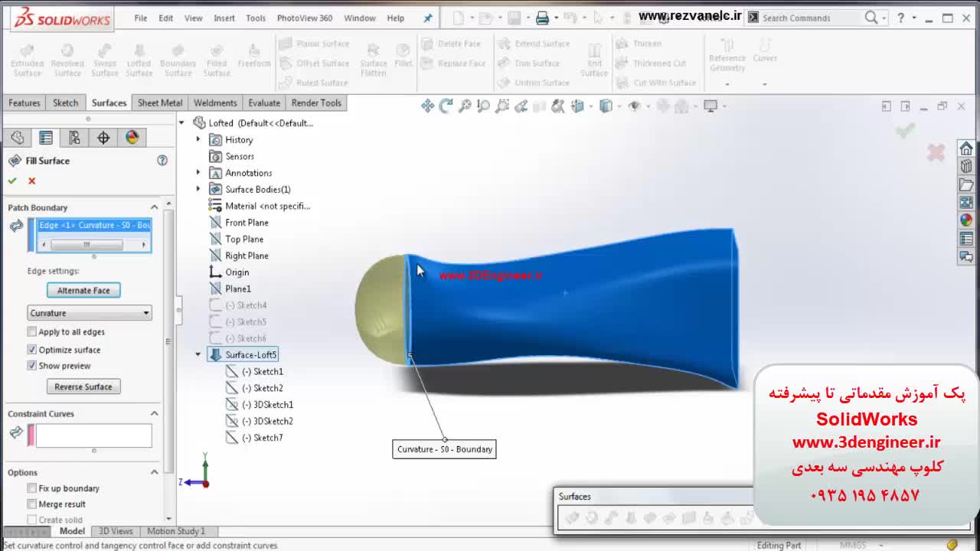This screenshot has width=980, height=551.
Task: Open the DisplayManager appearance sphere tab
Action: coord(132,138)
